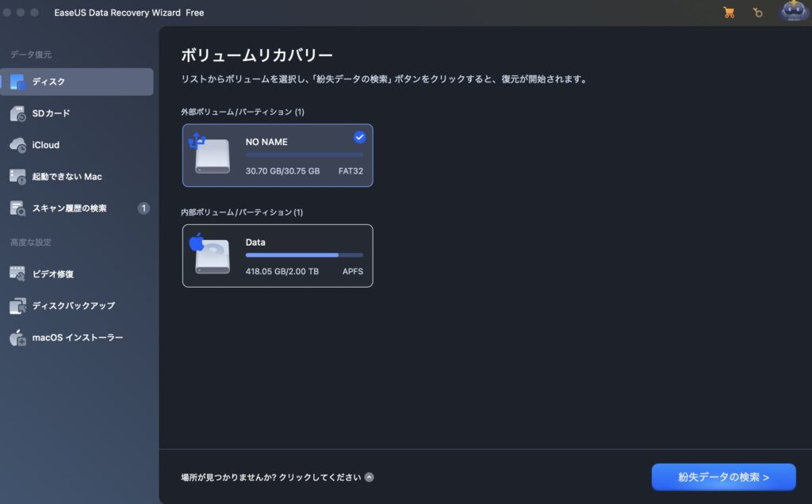Open the ディスク sidebar section
The width and height of the screenshot is (812, 504).
click(77, 82)
